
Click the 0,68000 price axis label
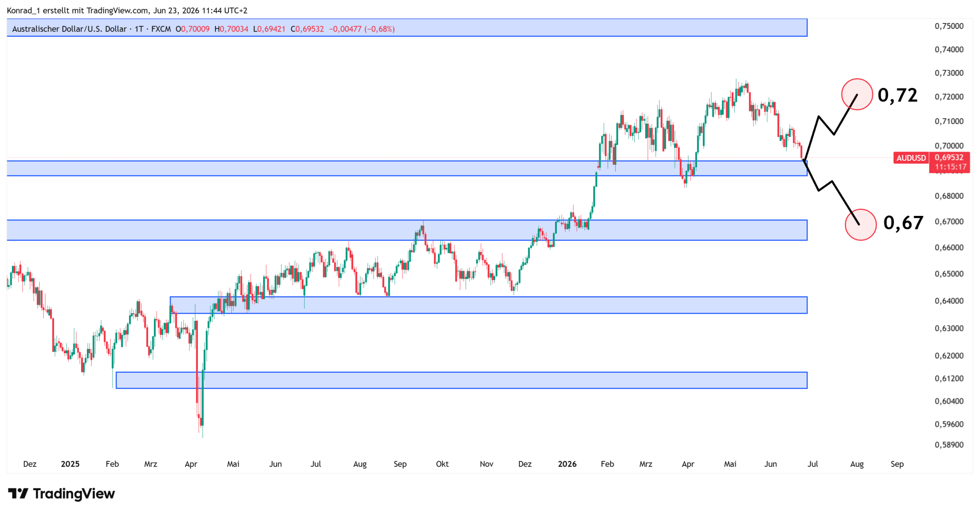(x=949, y=196)
